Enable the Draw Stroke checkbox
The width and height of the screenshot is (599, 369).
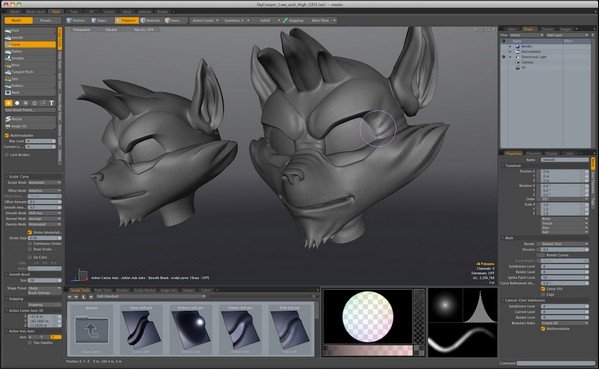pyautogui.click(x=30, y=249)
